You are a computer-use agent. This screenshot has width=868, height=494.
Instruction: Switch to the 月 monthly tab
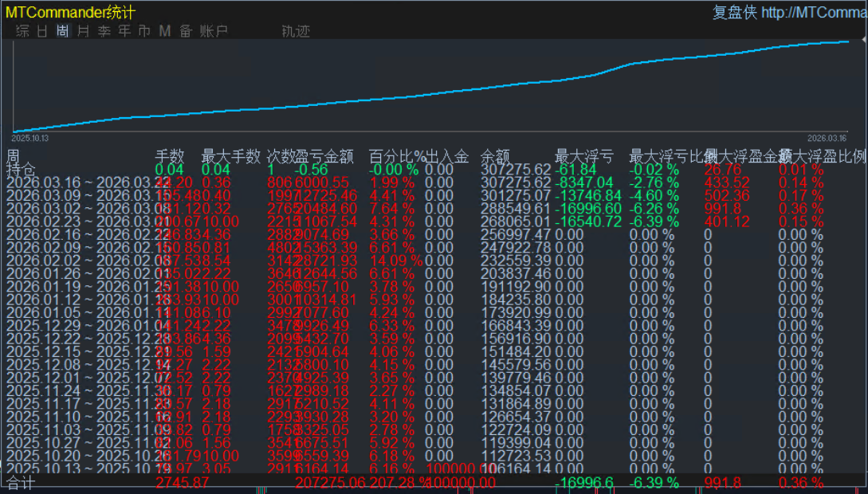[x=84, y=31]
